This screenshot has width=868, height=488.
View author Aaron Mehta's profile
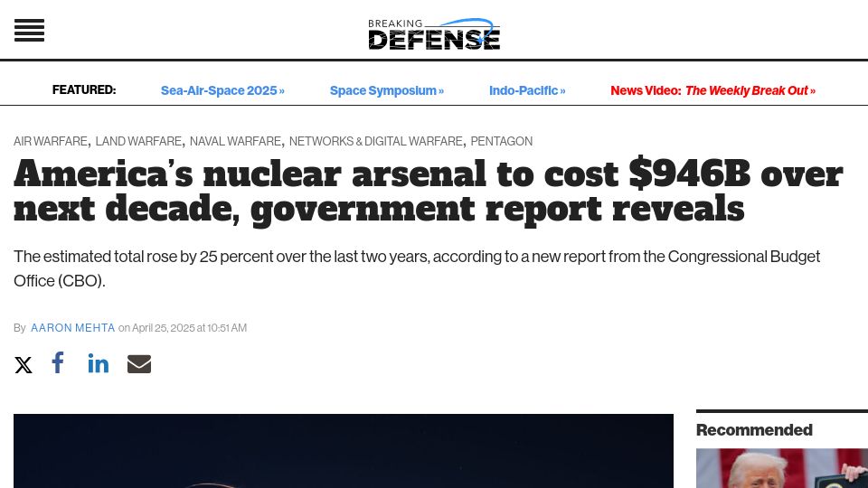[73, 327]
